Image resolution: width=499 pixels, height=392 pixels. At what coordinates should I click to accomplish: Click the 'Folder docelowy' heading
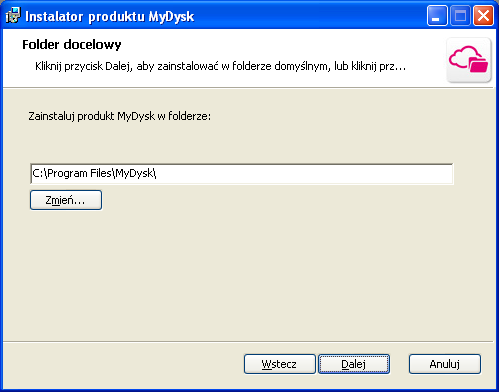coord(72,45)
